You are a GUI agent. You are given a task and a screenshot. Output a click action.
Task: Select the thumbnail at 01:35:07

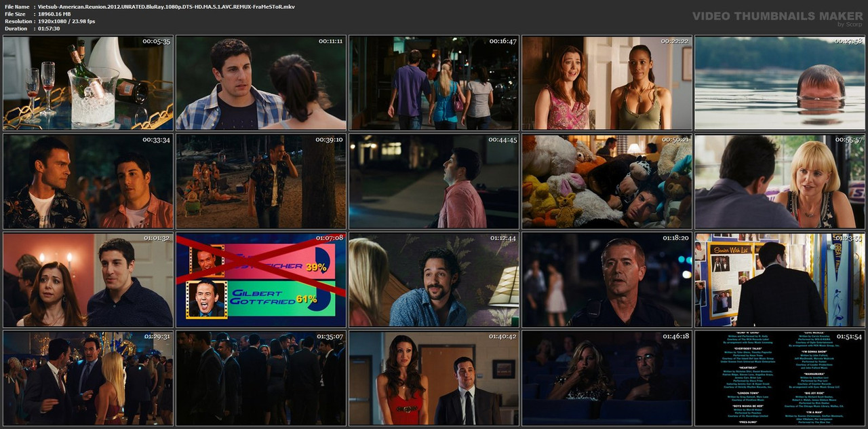coord(261,378)
